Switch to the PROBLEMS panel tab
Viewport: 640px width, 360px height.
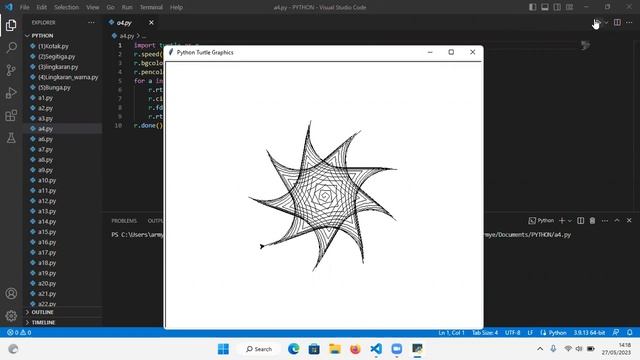click(124, 221)
